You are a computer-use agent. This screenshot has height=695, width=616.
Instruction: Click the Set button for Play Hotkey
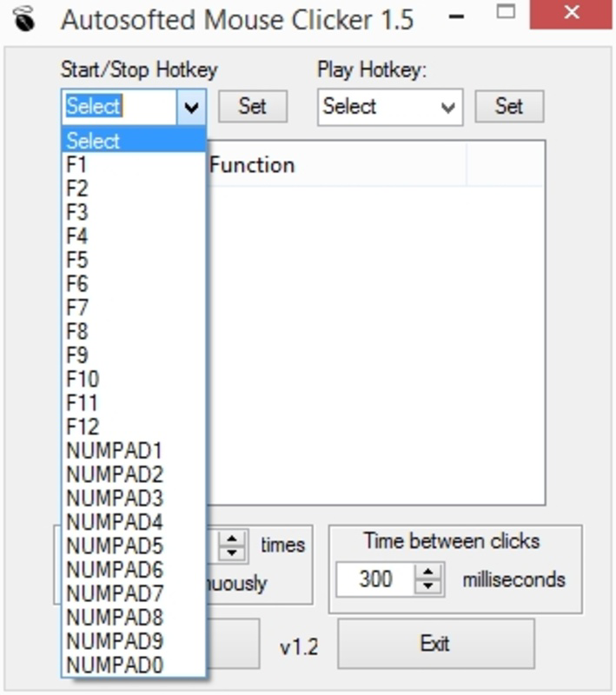point(509,106)
